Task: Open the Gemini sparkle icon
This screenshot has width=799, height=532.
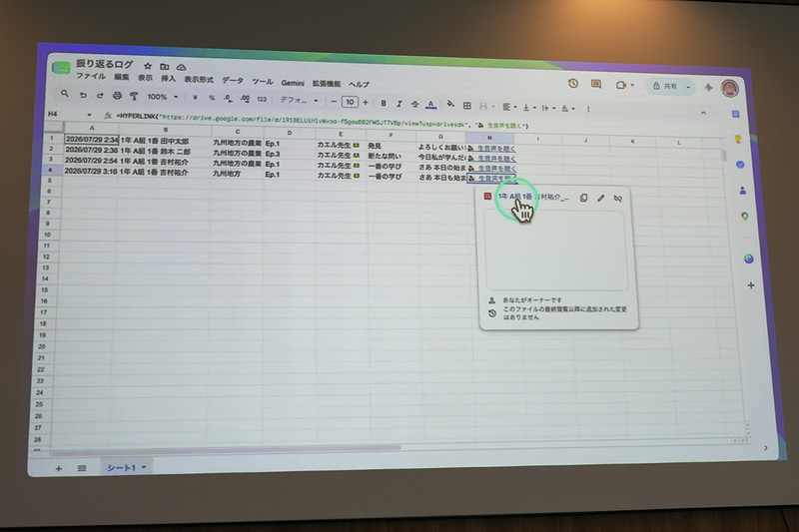Action: (x=708, y=88)
